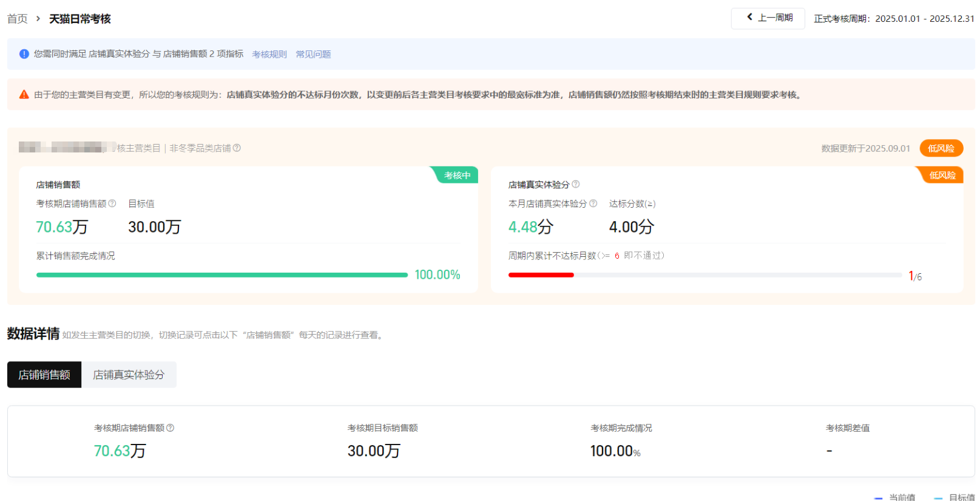Switch to the 店铺真实体验分 tab
This screenshot has width=980, height=501.
point(129,375)
